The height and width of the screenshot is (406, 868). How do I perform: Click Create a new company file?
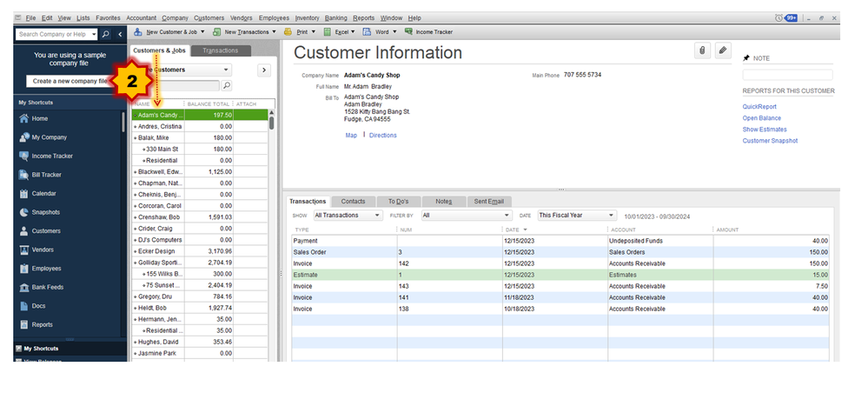[x=70, y=81]
